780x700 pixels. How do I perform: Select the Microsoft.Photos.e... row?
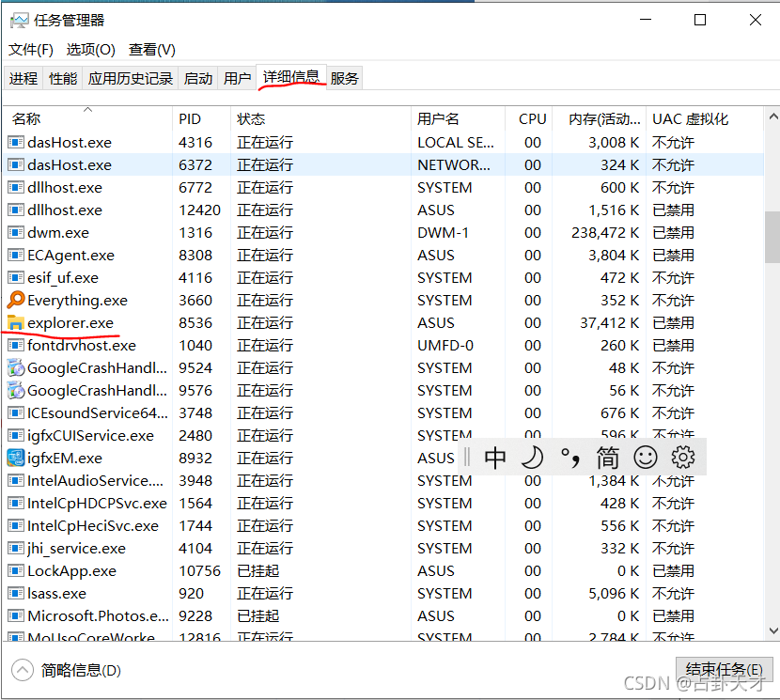pyautogui.click(x=383, y=616)
